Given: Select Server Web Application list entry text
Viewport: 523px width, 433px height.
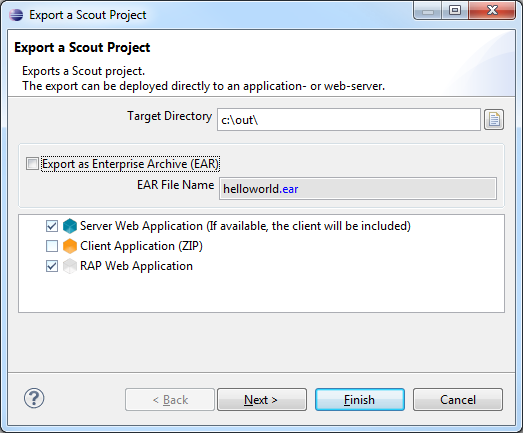Looking at the screenshot, I should point(245,226).
